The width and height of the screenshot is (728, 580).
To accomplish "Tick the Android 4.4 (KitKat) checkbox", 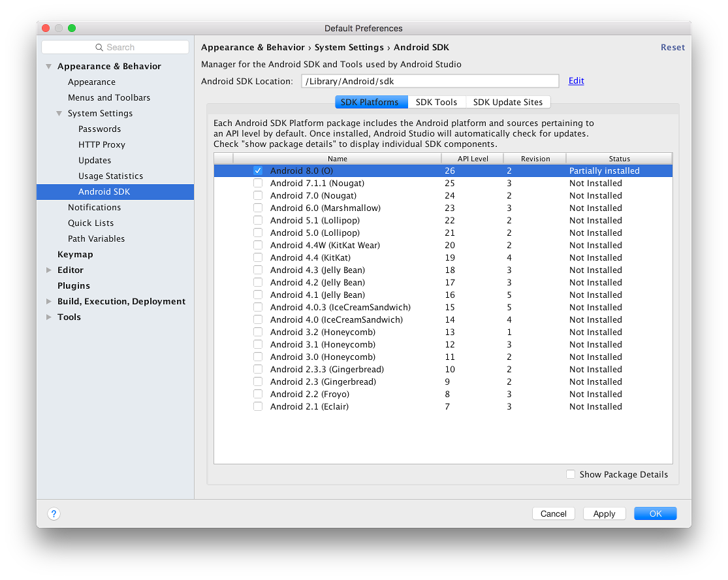I will click(258, 258).
